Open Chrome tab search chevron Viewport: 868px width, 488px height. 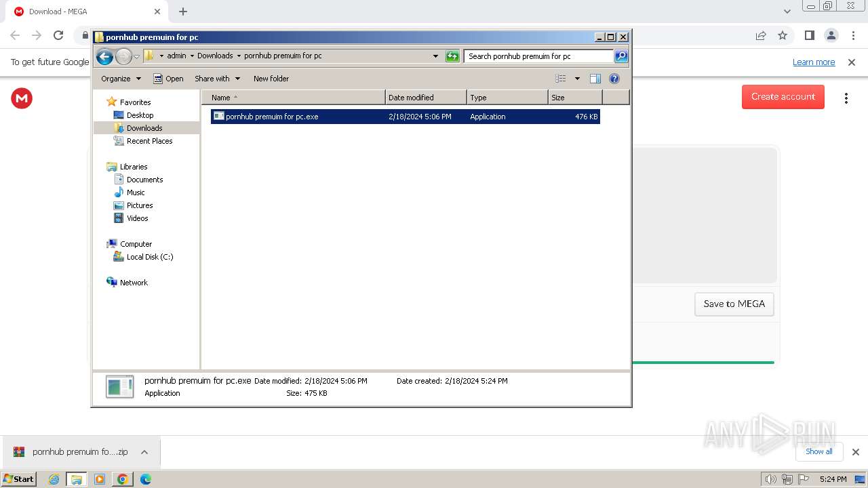click(787, 12)
